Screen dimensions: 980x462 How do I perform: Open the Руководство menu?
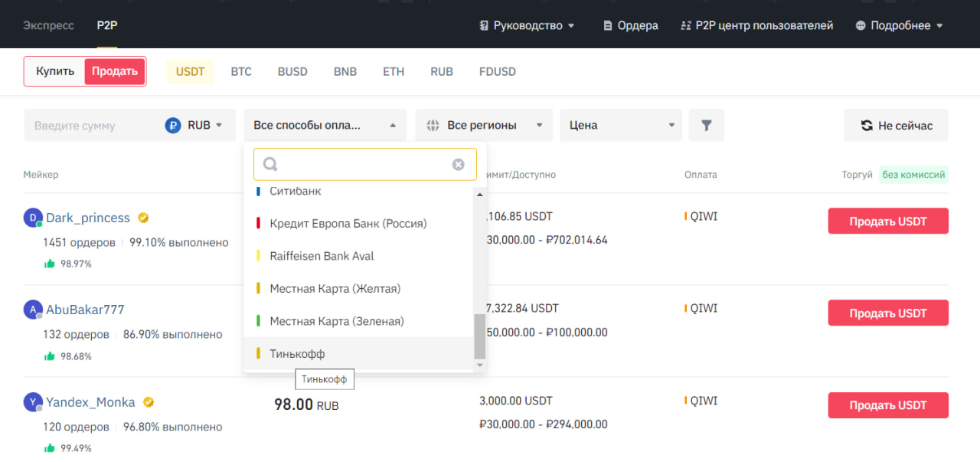pos(527,25)
